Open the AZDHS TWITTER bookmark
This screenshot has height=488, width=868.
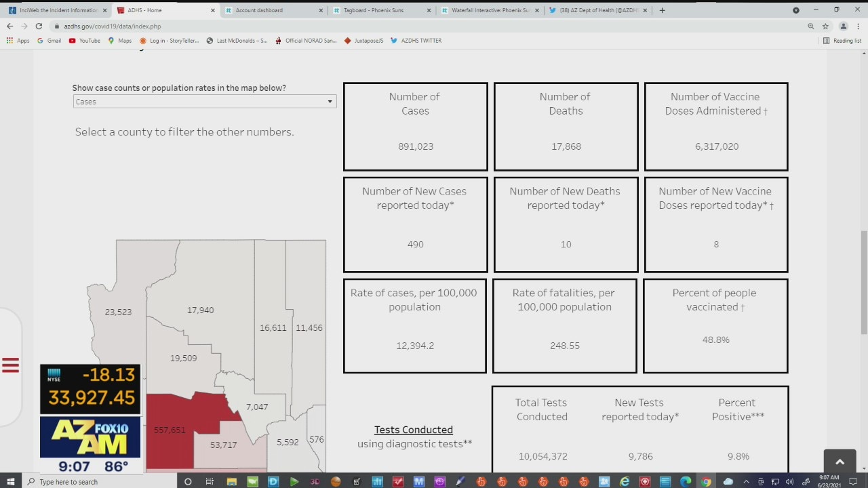(x=415, y=41)
